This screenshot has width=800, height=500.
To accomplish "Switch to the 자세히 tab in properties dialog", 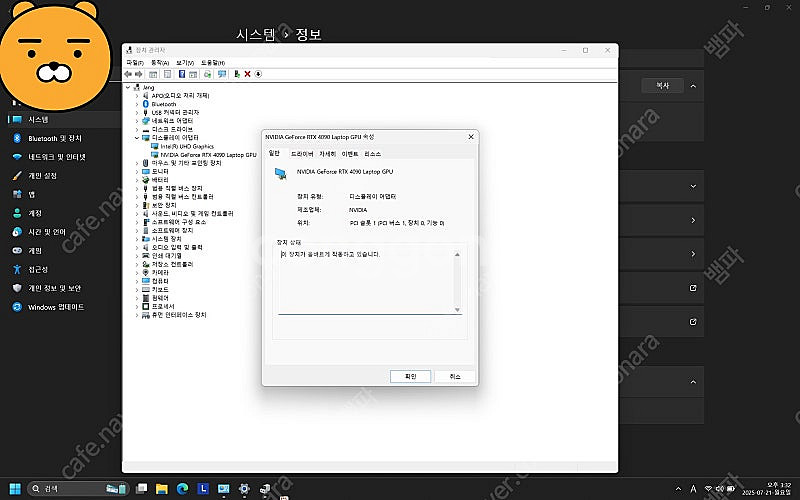I will 328,154.
